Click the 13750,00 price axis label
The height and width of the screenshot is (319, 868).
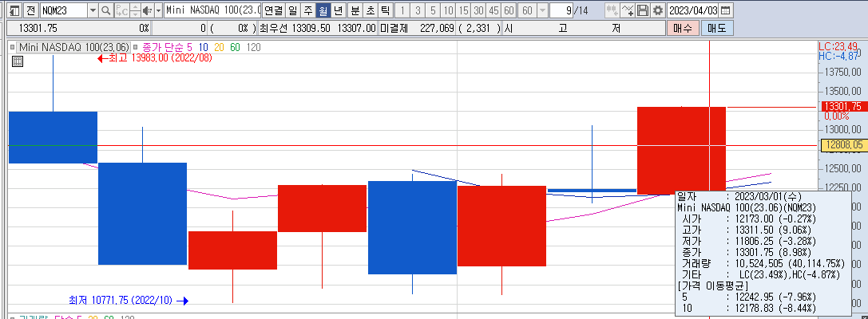tap(843, 72)
